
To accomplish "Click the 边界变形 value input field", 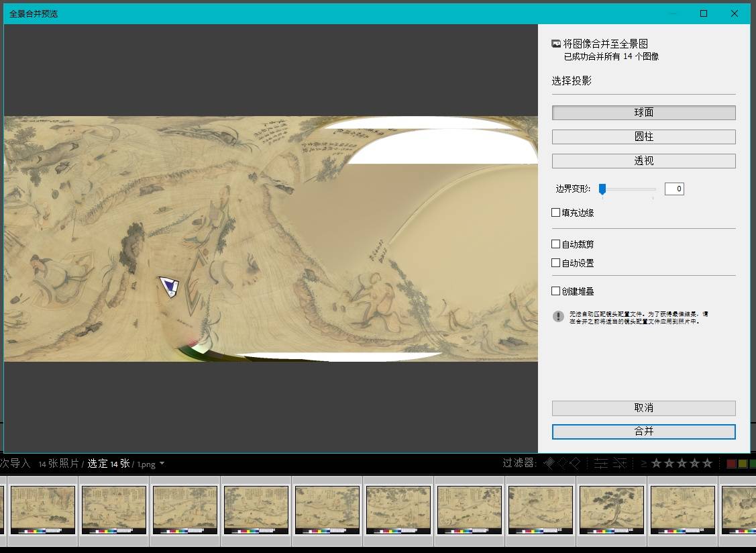I will [673, 189].
